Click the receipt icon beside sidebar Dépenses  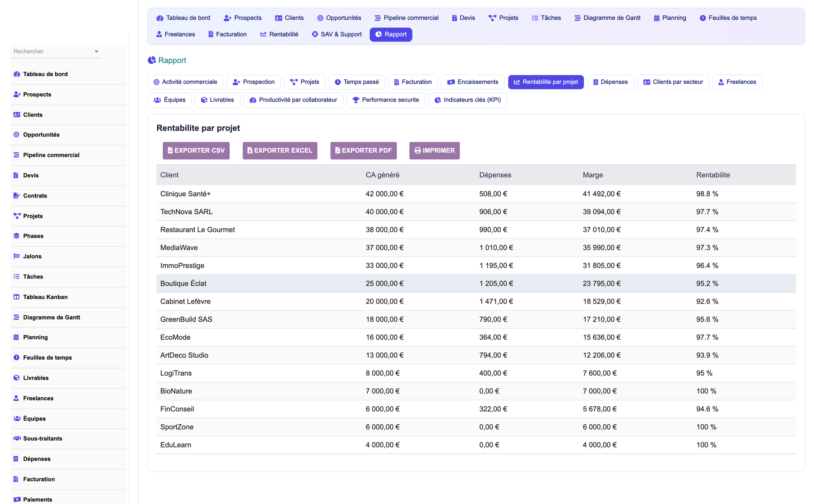[16, 459]
